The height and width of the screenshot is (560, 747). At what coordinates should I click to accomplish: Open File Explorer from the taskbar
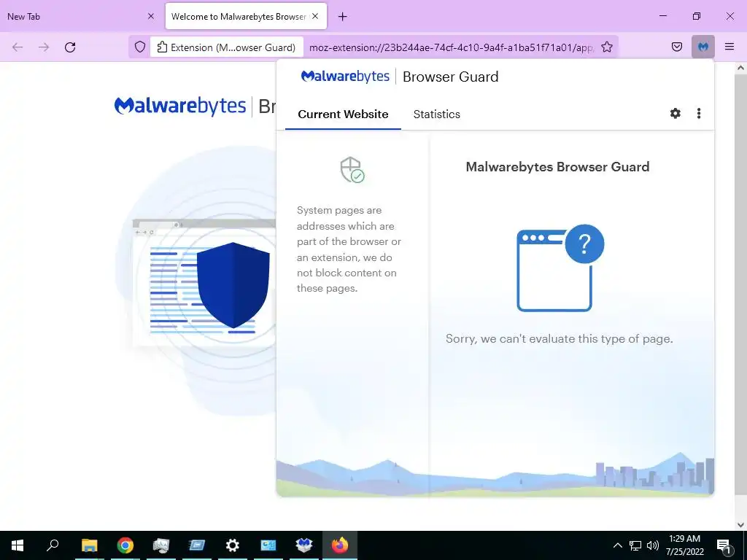[89, 545]
